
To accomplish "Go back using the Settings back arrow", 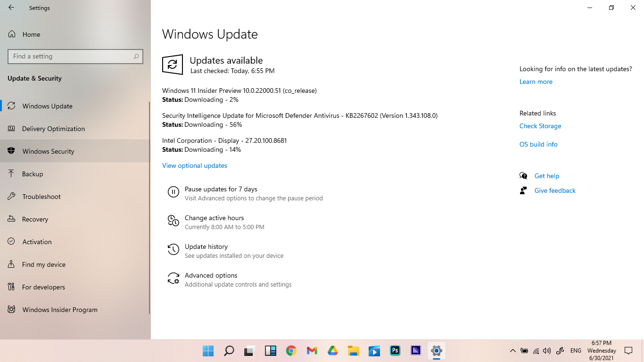I will pyautogui.click(x=11, y=8).
